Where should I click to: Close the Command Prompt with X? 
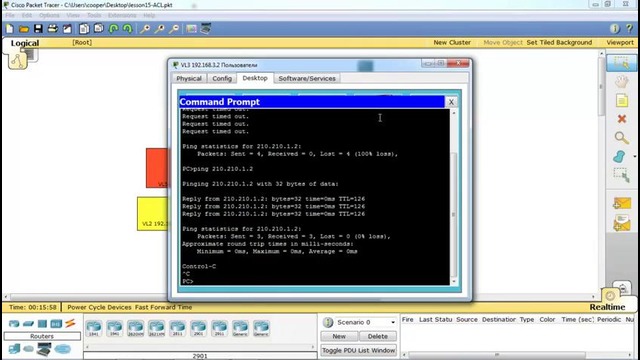tap(451, 102)
